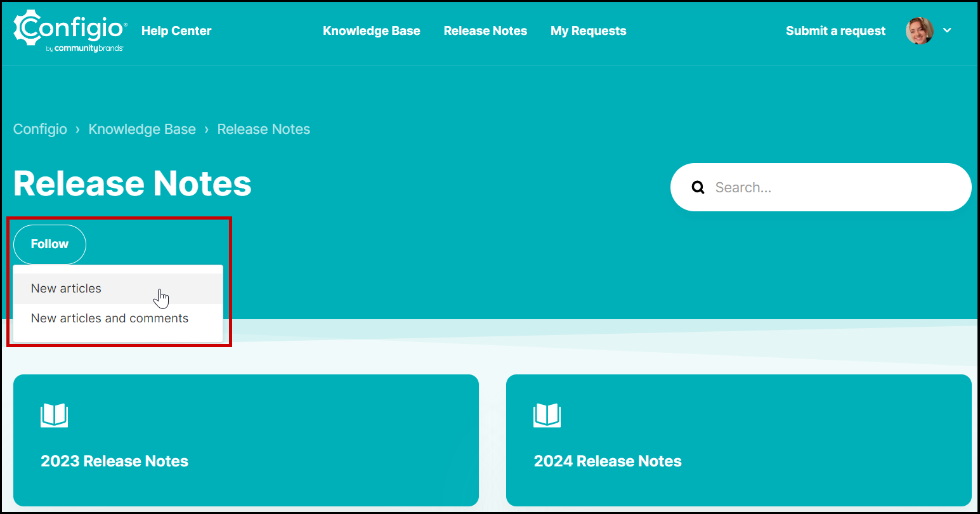Open the 2023 Release Notes card
Image resolution: width=980 pixels, height=514 pixels.
click(x=246, y=440)
